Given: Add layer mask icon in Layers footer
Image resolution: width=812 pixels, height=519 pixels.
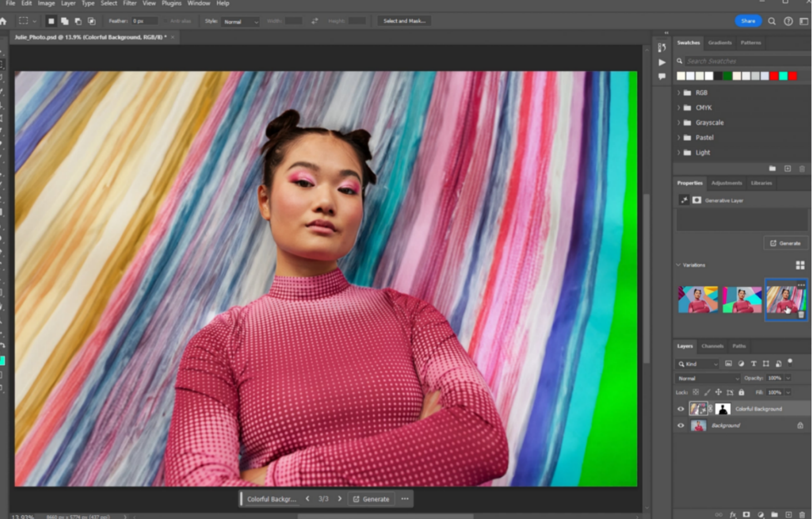Looking at the screenshot, I should click(x=746, y=515).
